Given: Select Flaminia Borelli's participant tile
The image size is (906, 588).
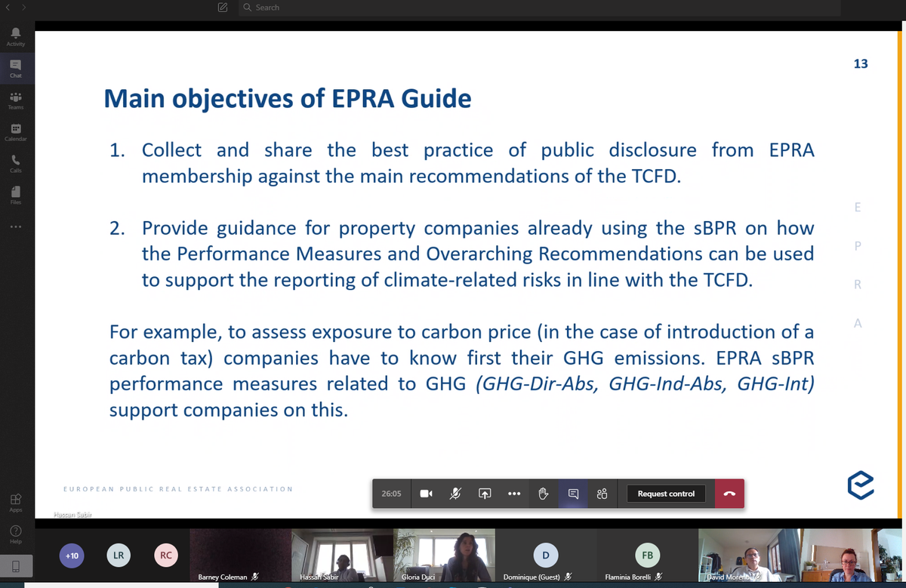Looking at the screenshot, I should click(647, 556).
